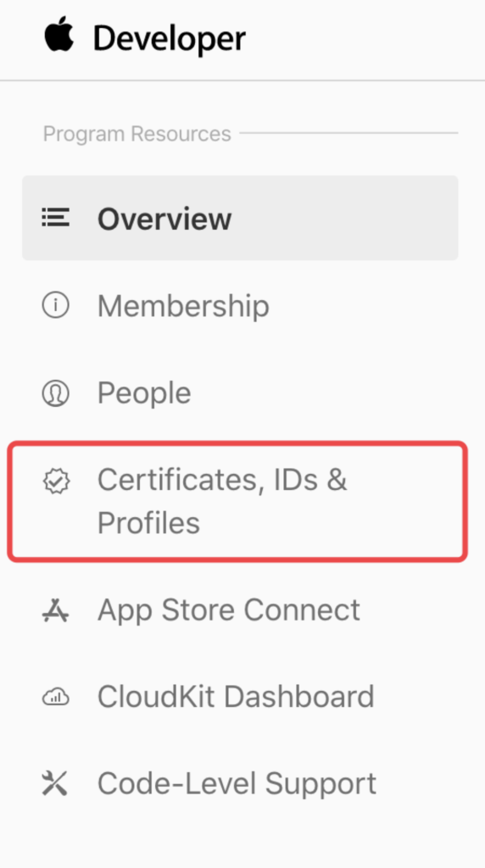Click the Certificates checkmark seal icon
Screen dimensions: 485x868
[x=57, y=481]
